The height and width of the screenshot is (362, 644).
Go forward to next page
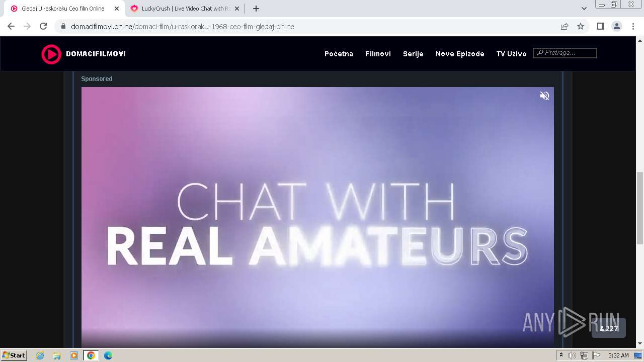(27, 27)
